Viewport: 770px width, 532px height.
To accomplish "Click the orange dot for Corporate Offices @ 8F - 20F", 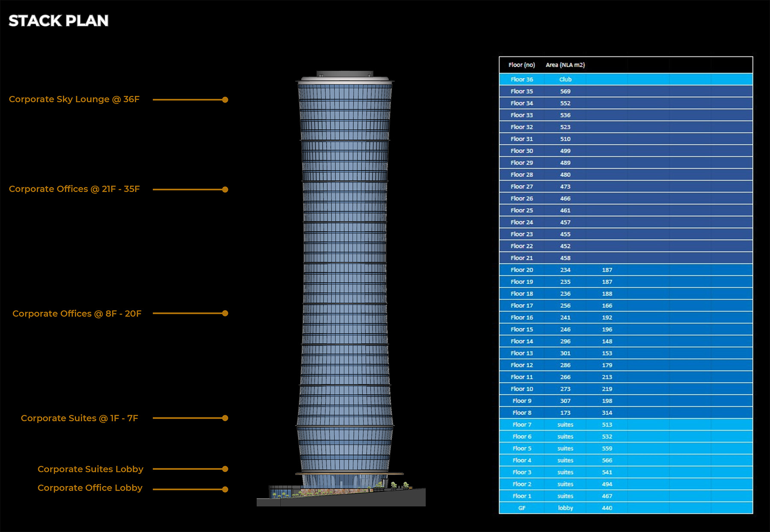I will click(x=225, y=313).
